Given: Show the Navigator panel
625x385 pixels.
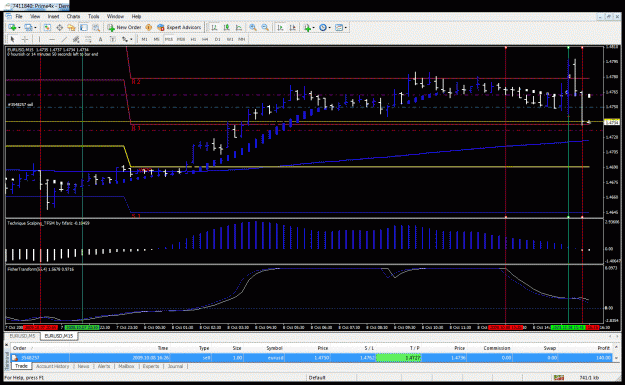Looking at the screenshot, I should pyautogui.click(x=71, y=28).
